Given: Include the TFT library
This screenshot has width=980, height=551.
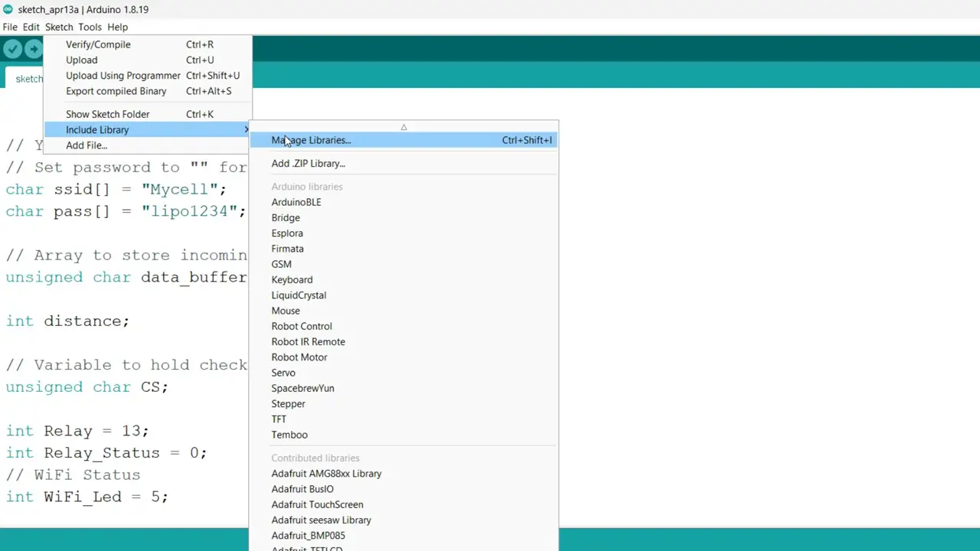Looking at the screenshot, I should point(403,419).
